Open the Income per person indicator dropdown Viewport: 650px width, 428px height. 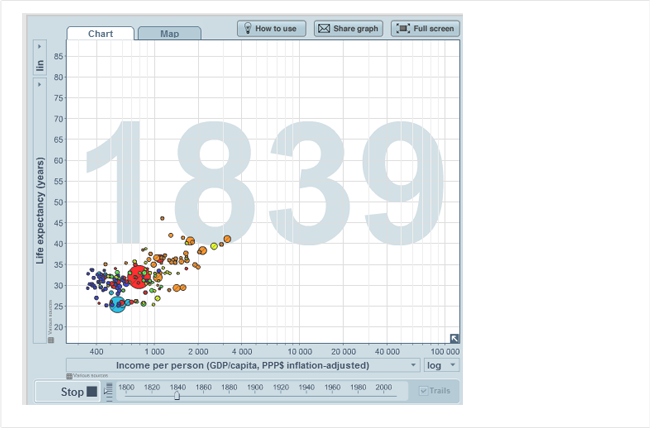[413, 365]
